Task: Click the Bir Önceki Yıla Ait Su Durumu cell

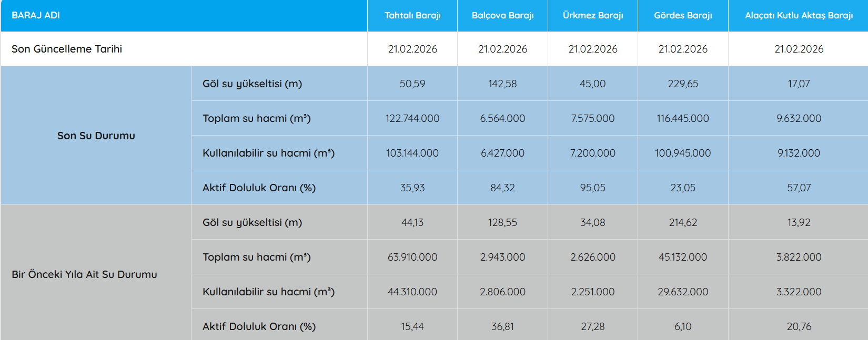Action: click(84, 274)
